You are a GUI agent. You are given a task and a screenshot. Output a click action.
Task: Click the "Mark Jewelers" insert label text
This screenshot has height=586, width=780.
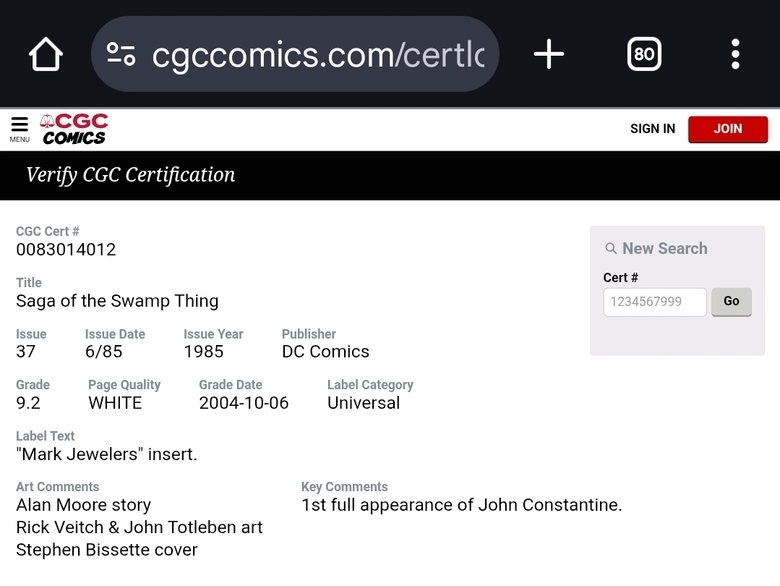pos(107,454)
